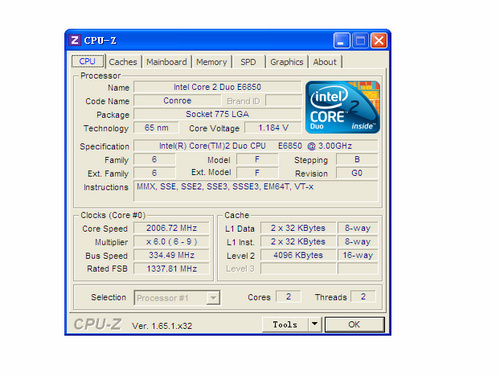Click the Stepping value B
Screen dimensions: 500x375
pyautogui.click(x=357, y=159)
